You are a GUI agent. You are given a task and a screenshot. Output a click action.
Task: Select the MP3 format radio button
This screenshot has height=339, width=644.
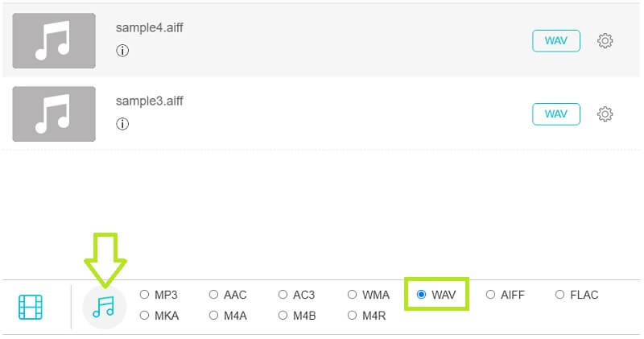coord(145,295)
